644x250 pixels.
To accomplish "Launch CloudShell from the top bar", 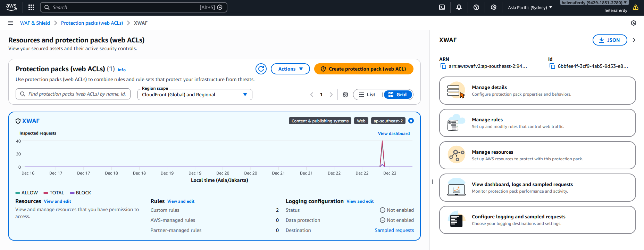I will 442,7.
